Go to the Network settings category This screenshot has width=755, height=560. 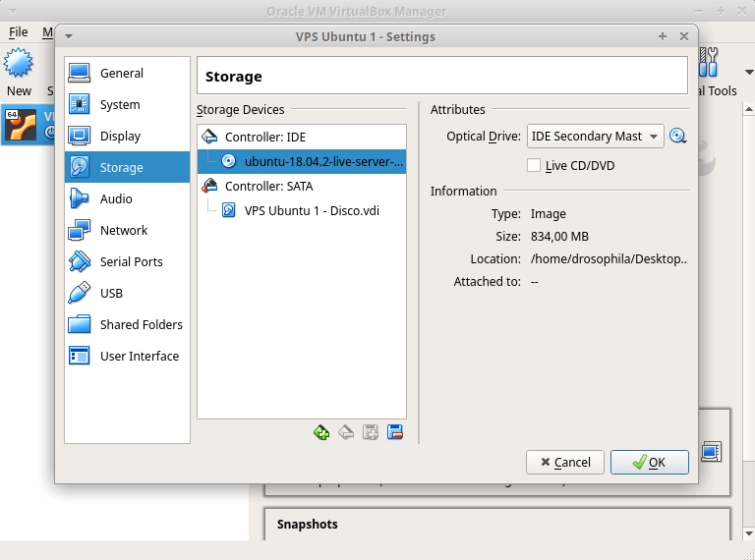point(123,231)
